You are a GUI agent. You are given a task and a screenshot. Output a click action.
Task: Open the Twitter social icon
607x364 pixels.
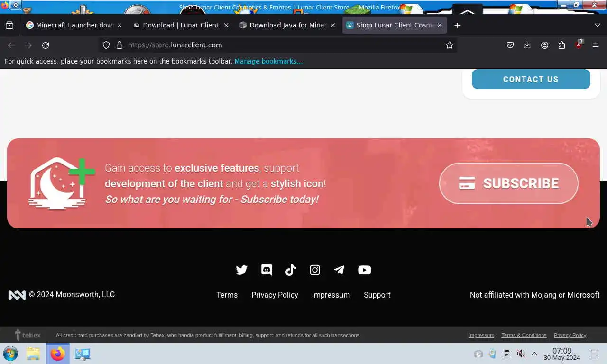pos(242,270)
